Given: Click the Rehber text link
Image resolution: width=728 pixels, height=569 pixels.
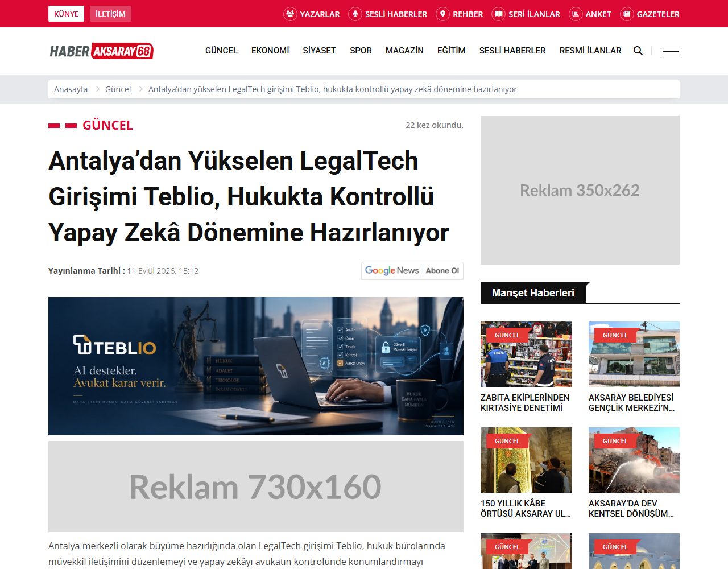Looking at the screenshot, I should point(468,14).
